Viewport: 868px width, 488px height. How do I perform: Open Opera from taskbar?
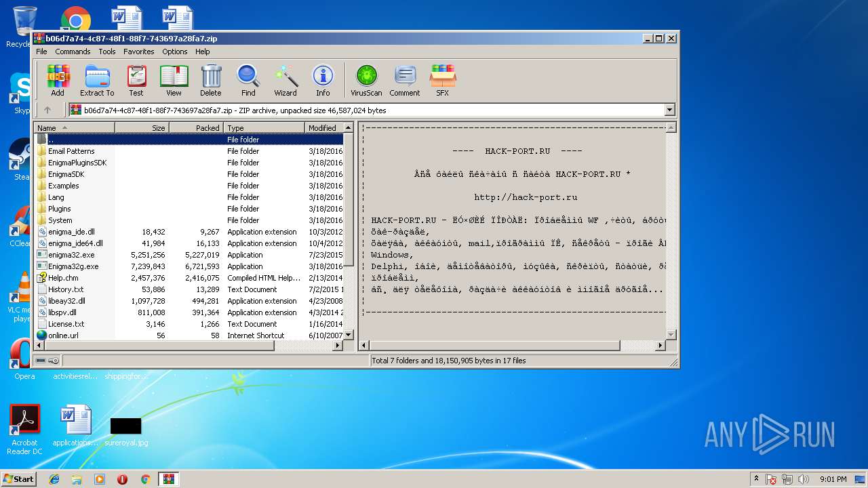[x=122, y=479]
